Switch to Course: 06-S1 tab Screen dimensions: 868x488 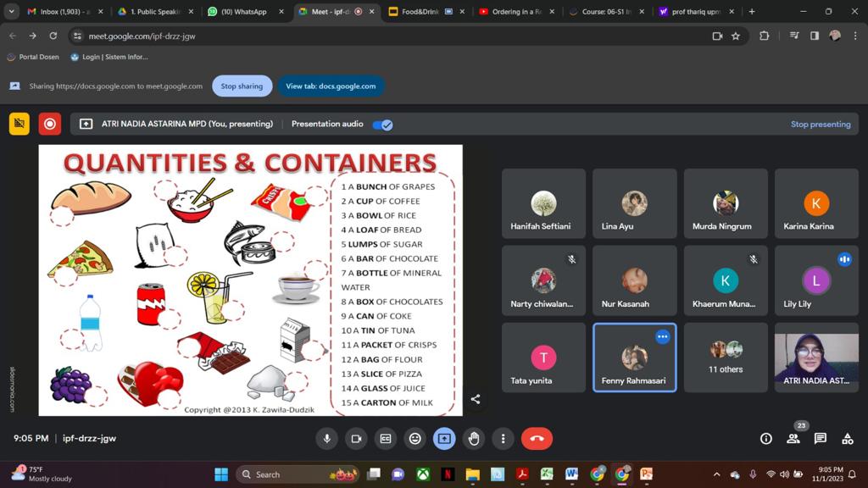click(x=606, y=12)
